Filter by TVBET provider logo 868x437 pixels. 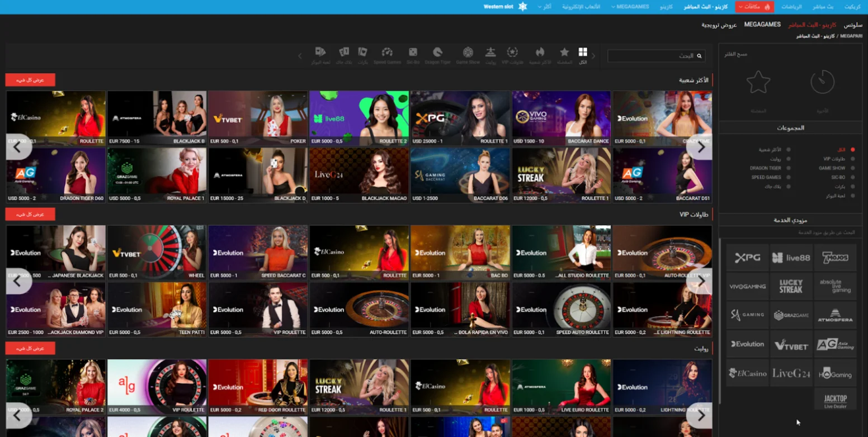[x=791, y=344]
